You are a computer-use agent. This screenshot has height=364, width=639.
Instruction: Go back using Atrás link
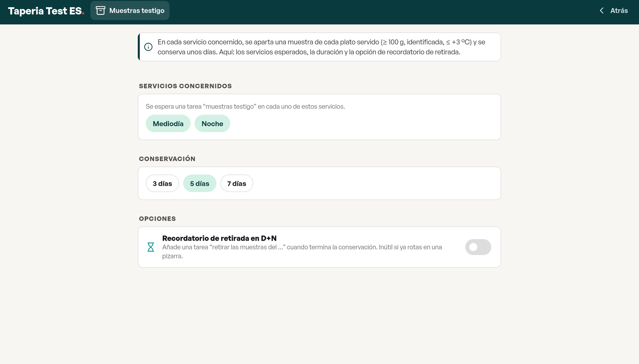click(613, 11)
